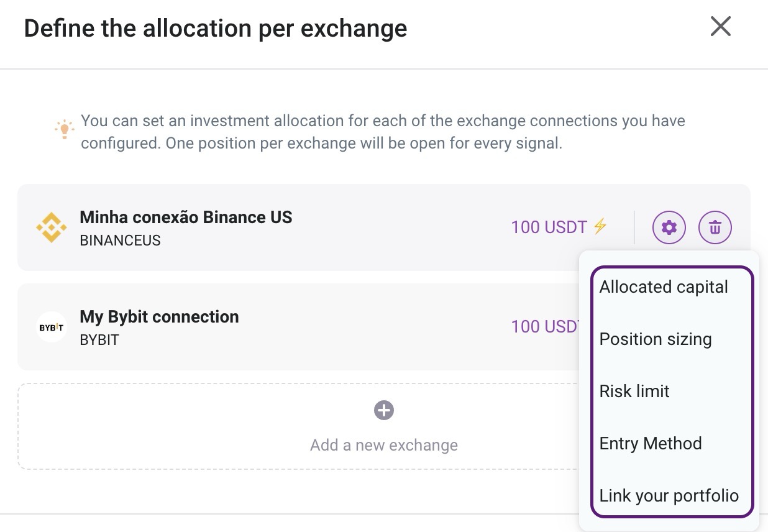Select Entry Method in the dropdown menu
Screen dimensions: 768x532
(x=650, y=444)
